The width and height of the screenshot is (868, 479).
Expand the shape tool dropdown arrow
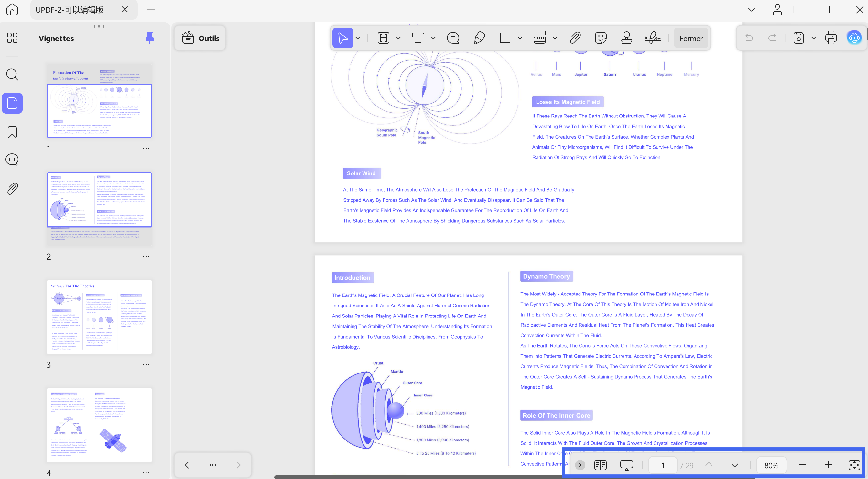(520, 38)
